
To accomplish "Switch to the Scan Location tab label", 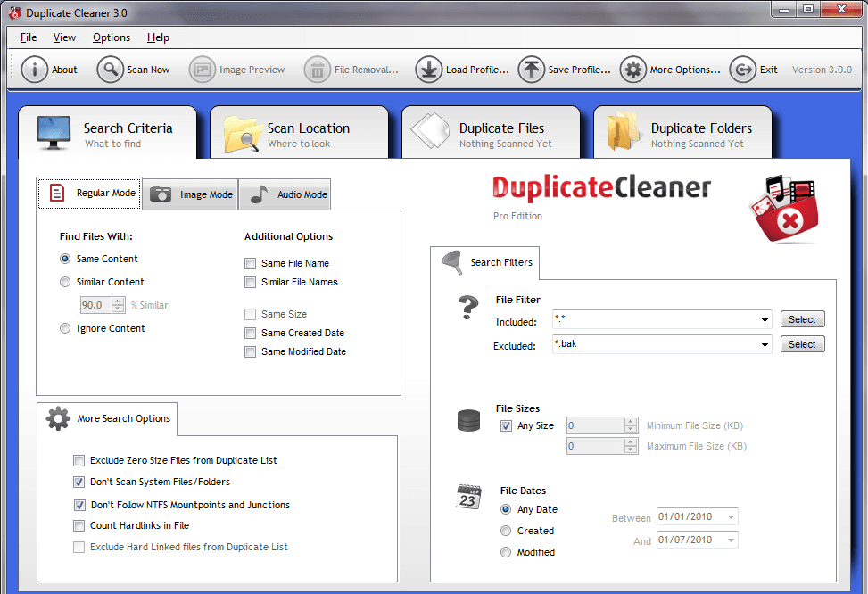I will [x=309, y=128].
